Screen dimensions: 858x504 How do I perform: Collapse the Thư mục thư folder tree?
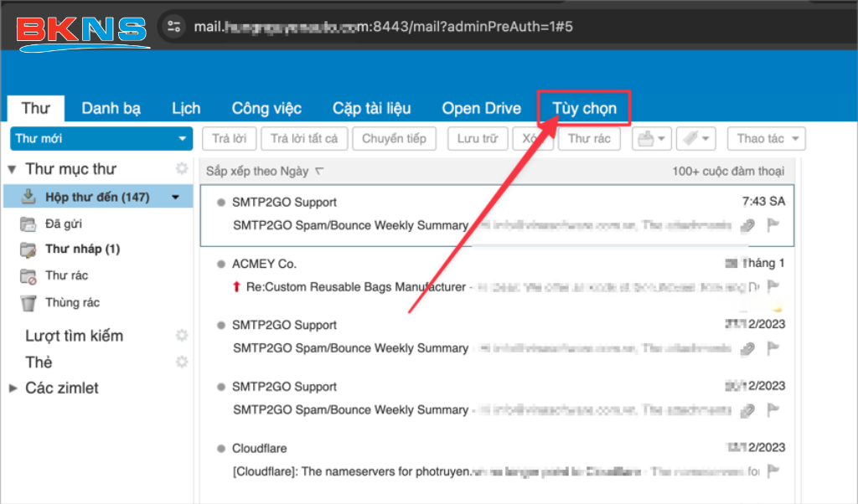click(13, 169)
